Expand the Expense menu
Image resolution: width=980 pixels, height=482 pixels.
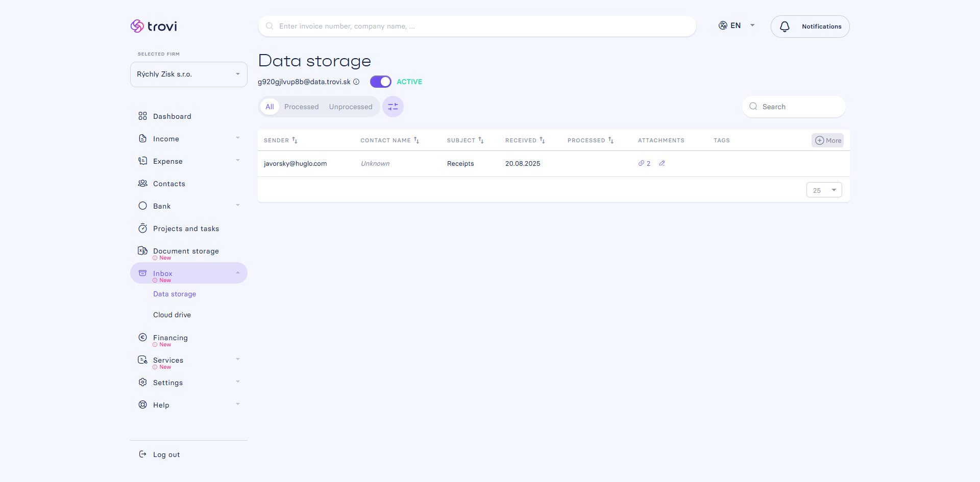(238, 161)
